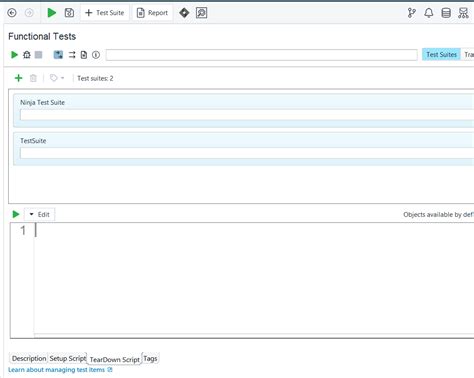This screenshot has height=378, width=474.
Task: Switch to the Test Suites tab
Action: point(441,55)
